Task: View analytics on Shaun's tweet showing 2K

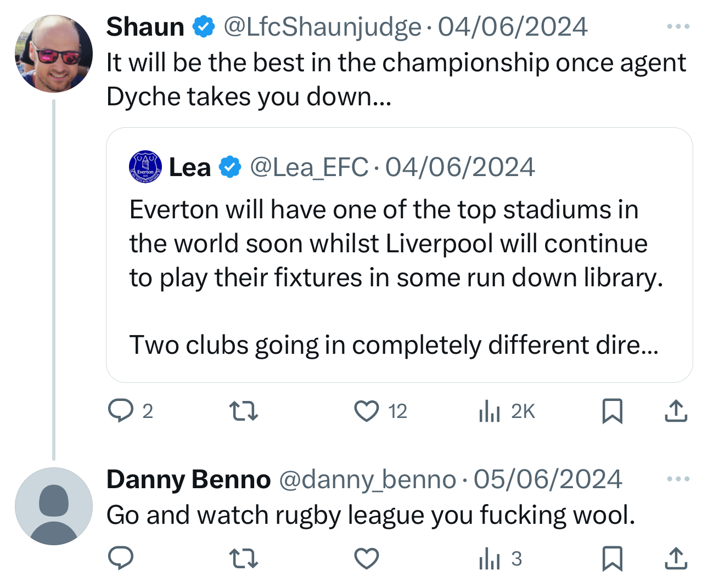Action: pyautogui.click(x=490, y=410)
